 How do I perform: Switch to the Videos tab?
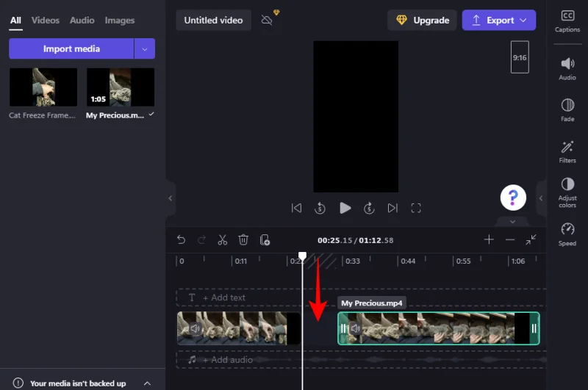click(46, 21)
